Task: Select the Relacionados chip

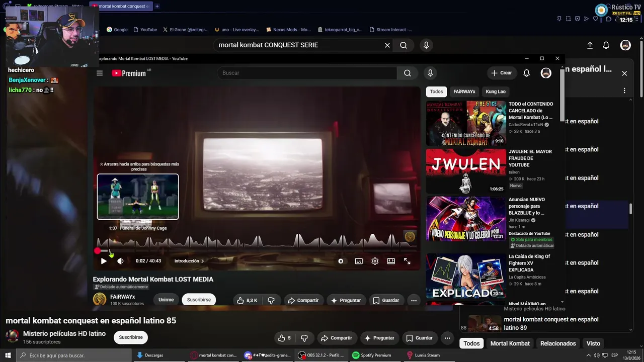Action: [x=558, y=343]
